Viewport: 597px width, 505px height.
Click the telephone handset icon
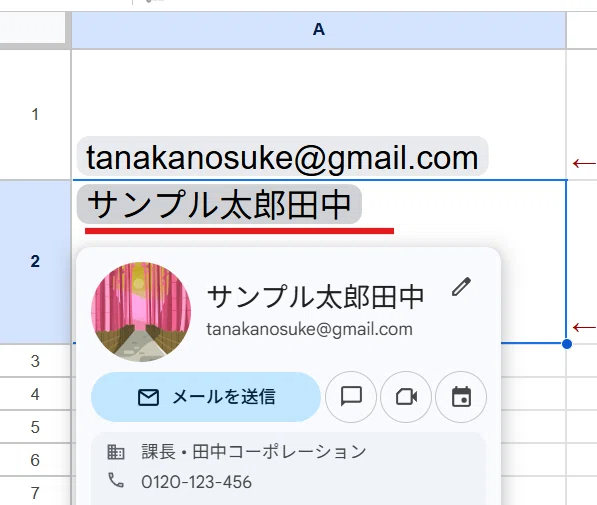[x=116, y=480]
